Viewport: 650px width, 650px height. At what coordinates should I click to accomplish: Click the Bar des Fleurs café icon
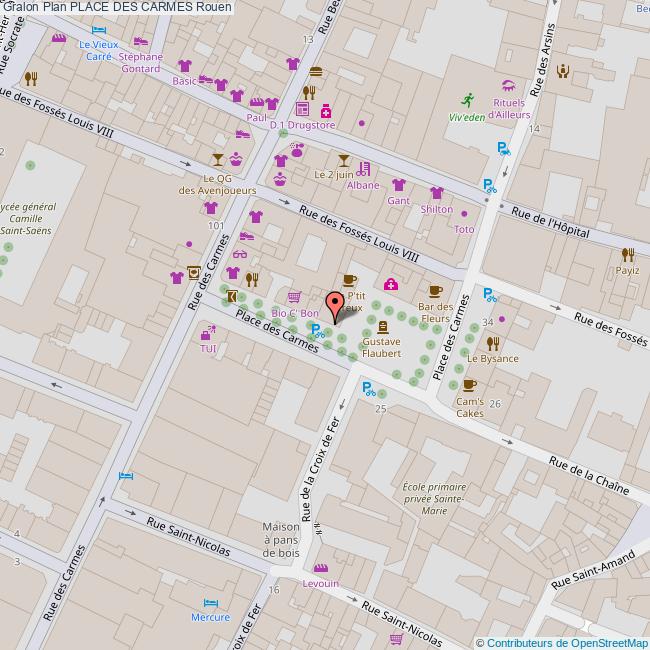[434, 291]
